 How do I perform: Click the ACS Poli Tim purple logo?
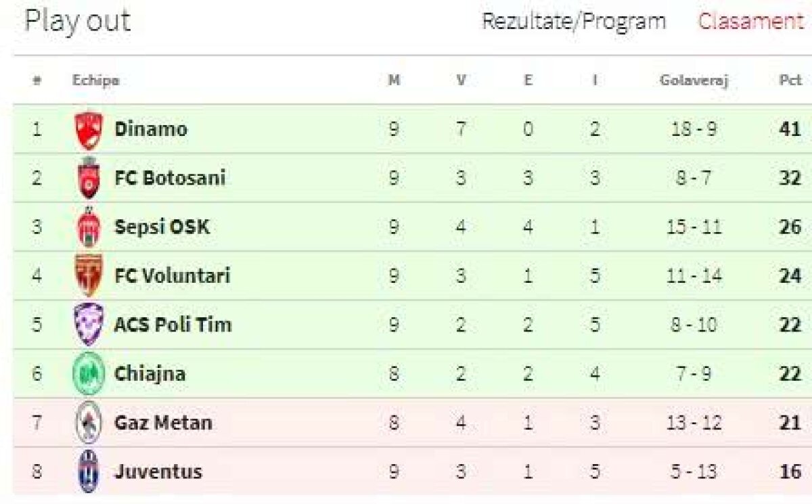89,324
